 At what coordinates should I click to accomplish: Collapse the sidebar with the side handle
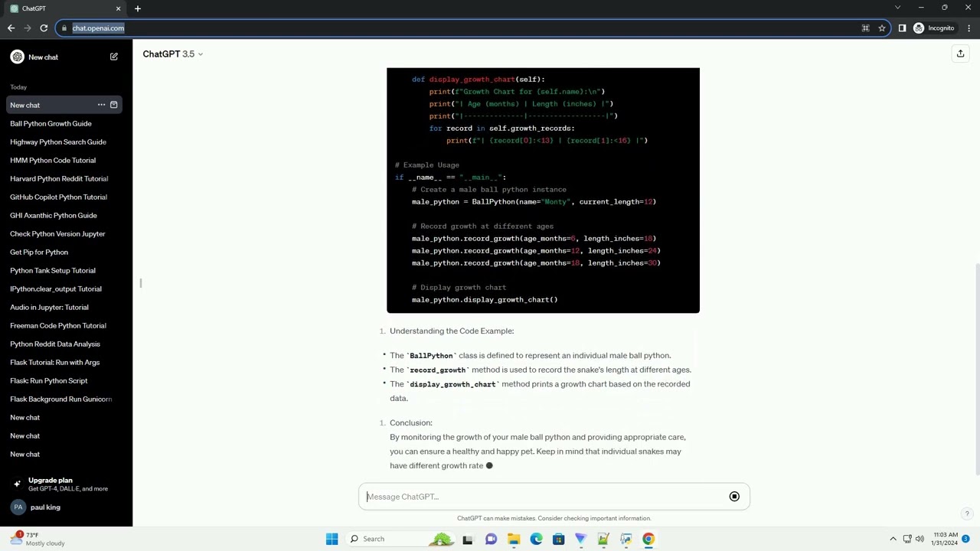(x=141, y=283)
